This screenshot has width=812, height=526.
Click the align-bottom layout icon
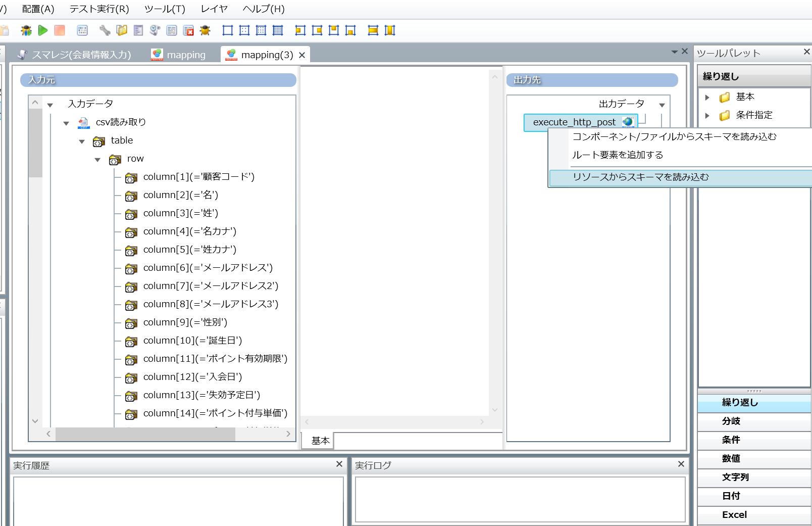tap(350, 30)
